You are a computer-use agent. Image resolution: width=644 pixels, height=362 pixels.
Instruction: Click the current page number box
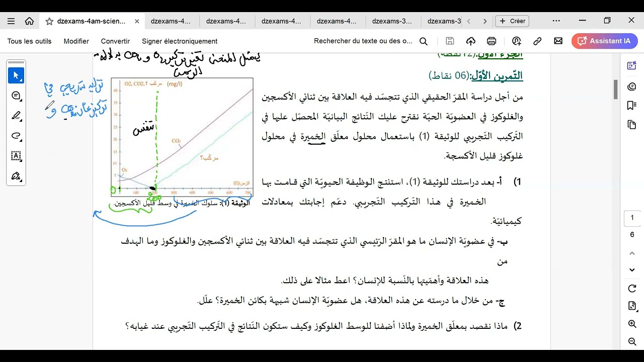(x=632, y=218)
